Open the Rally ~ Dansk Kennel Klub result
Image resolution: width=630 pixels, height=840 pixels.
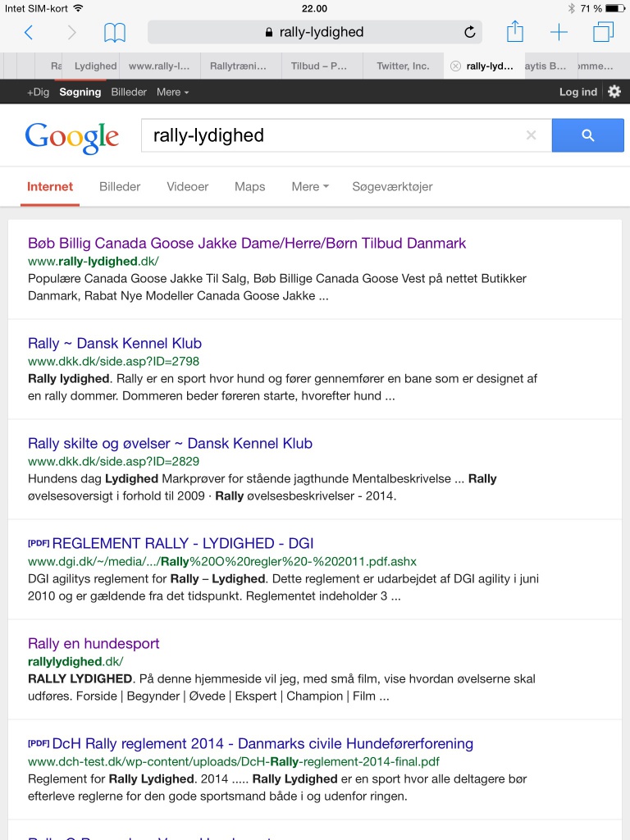coord(115,344)
